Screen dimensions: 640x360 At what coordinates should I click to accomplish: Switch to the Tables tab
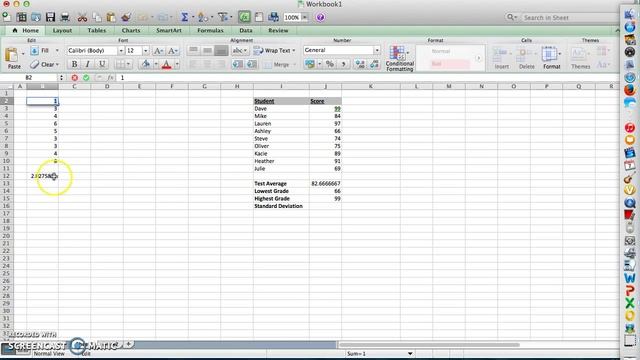(97, 30)
